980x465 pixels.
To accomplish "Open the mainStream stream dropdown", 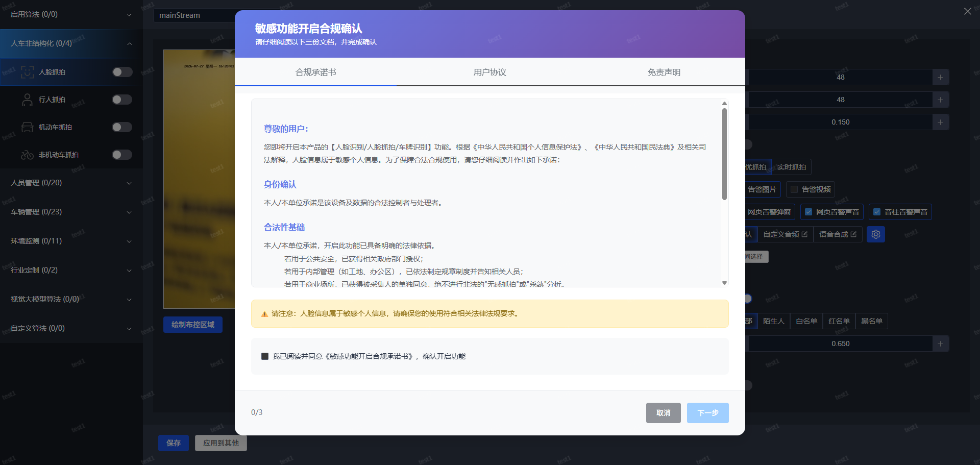I will 194,15.
